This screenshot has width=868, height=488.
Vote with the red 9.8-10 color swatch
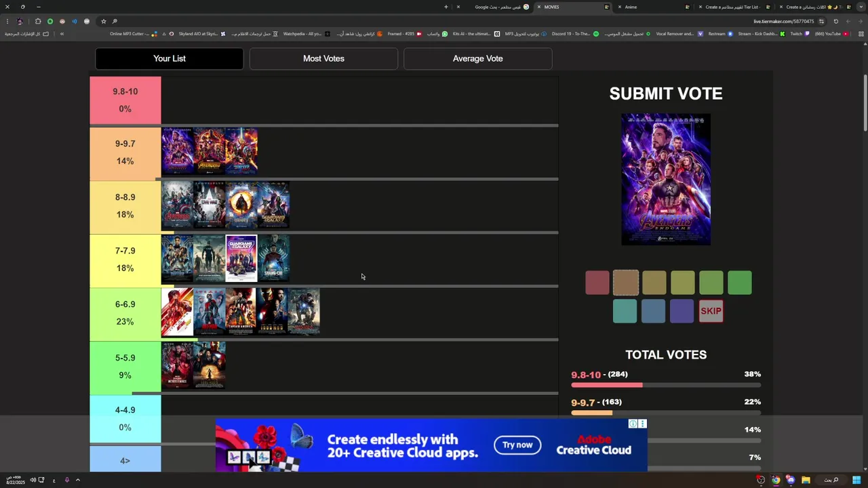point(597,283)
